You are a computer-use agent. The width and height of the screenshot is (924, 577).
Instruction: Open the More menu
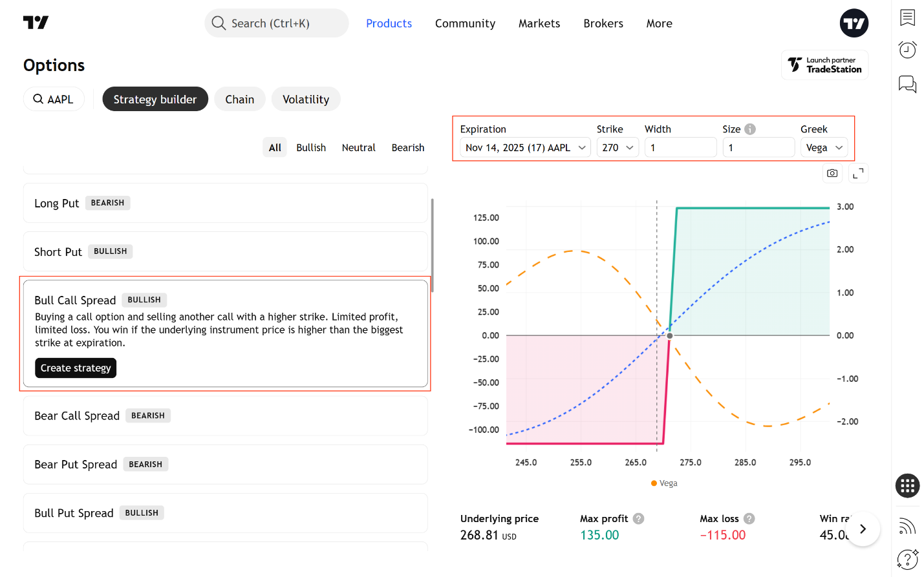(x=659, y=23)
